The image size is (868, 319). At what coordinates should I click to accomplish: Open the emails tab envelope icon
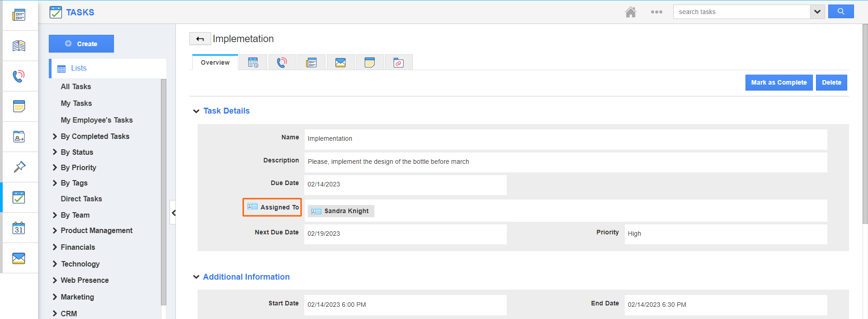[340, 62]
